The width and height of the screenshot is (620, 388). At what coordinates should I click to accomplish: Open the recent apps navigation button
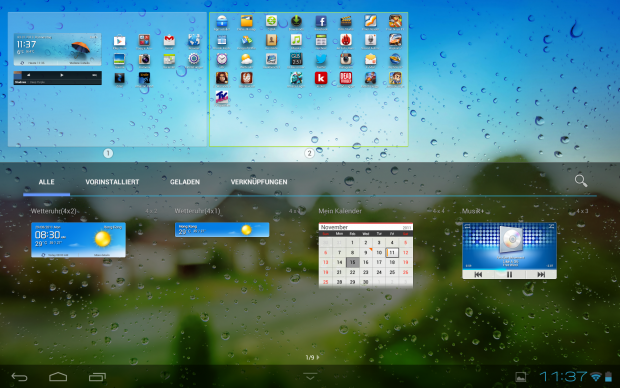[x=97, y=377]
